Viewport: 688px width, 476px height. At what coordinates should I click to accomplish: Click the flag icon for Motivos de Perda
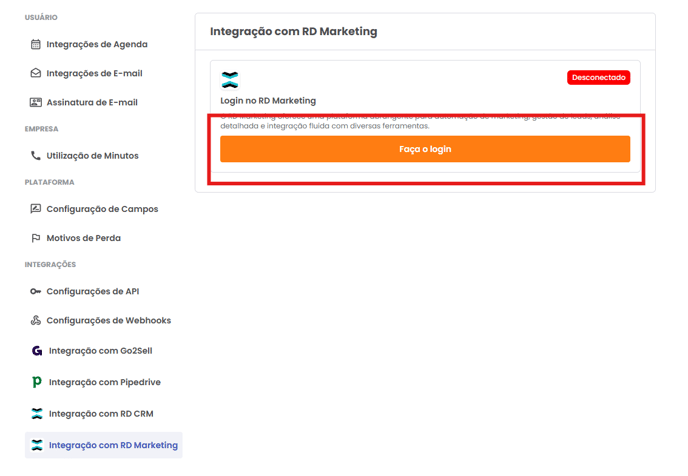[x=36, y=238]
